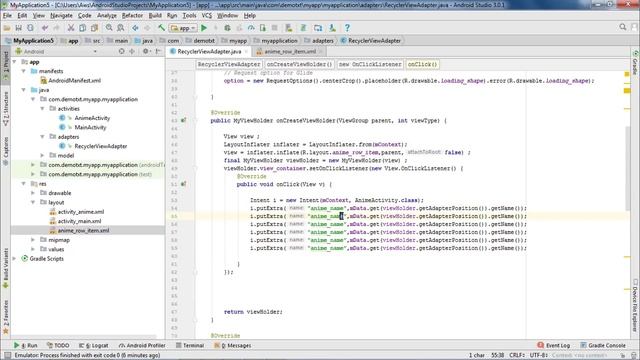Click the Attach debugger to process icon
The height and width of the screenshot is (360, 640).
[x=263, y=28]
